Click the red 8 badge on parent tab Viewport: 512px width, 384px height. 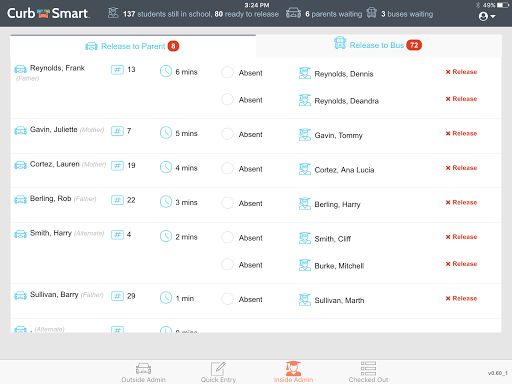pos(173,46)
